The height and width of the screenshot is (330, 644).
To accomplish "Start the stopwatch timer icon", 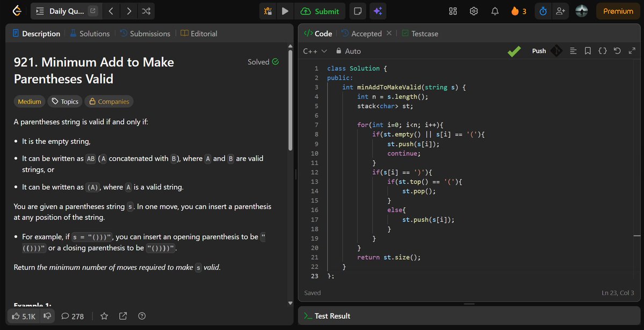I will [x=543, y=11].
